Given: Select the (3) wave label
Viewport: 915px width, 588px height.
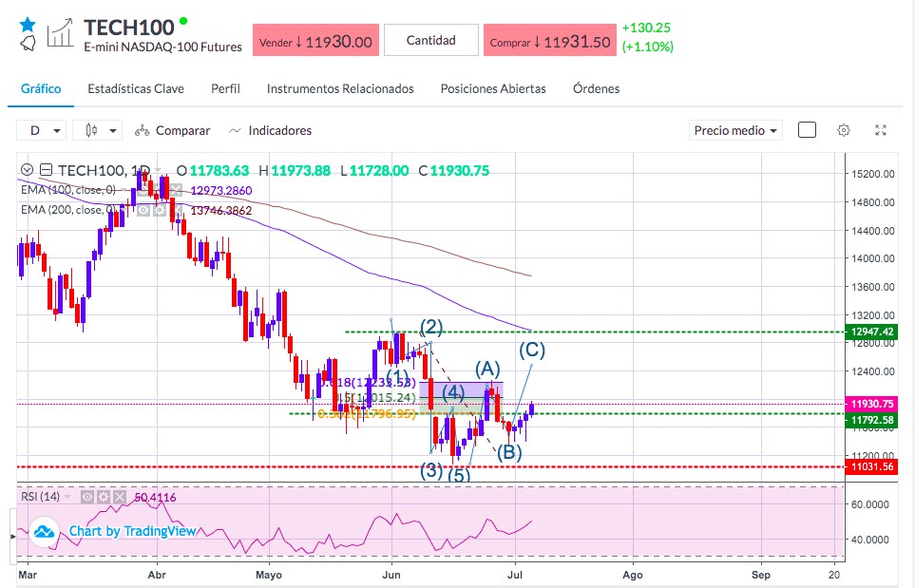Looking at the screenshot, I should 431,470.
